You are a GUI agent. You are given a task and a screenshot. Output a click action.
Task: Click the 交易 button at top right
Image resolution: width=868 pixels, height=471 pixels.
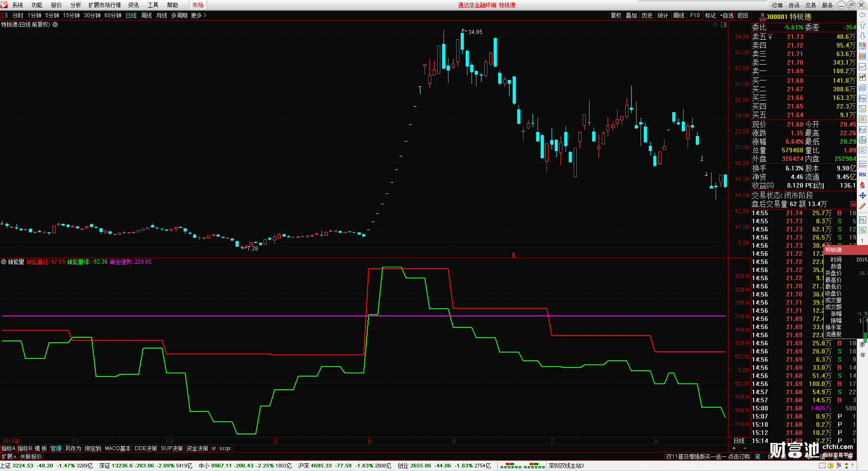tap(811, 5)
